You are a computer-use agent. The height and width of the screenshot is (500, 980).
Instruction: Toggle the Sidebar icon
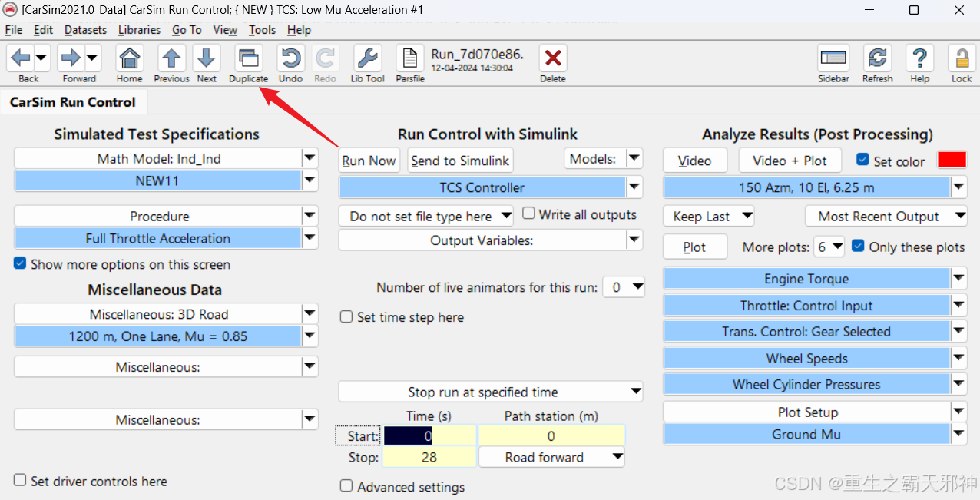pos(833,58)
